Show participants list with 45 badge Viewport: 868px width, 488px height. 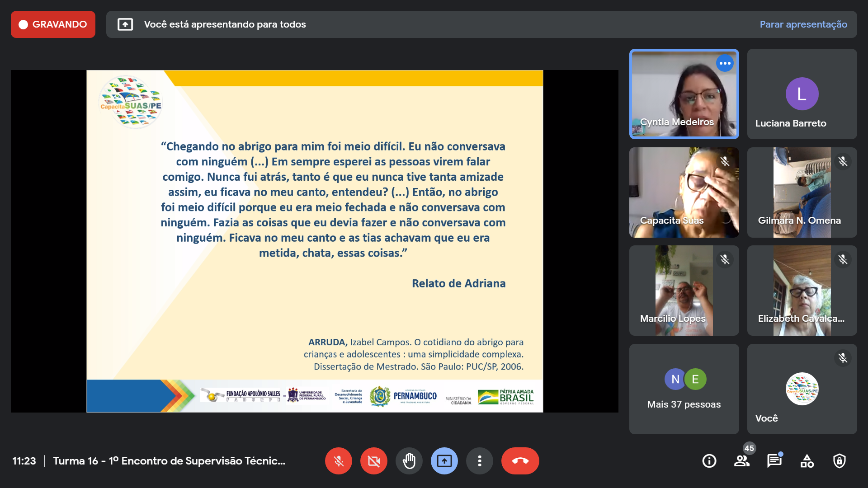(741, 461)
